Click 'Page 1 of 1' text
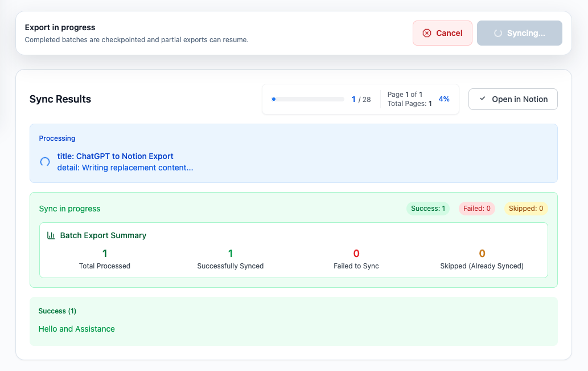588x371 pixels. [405, 94]
